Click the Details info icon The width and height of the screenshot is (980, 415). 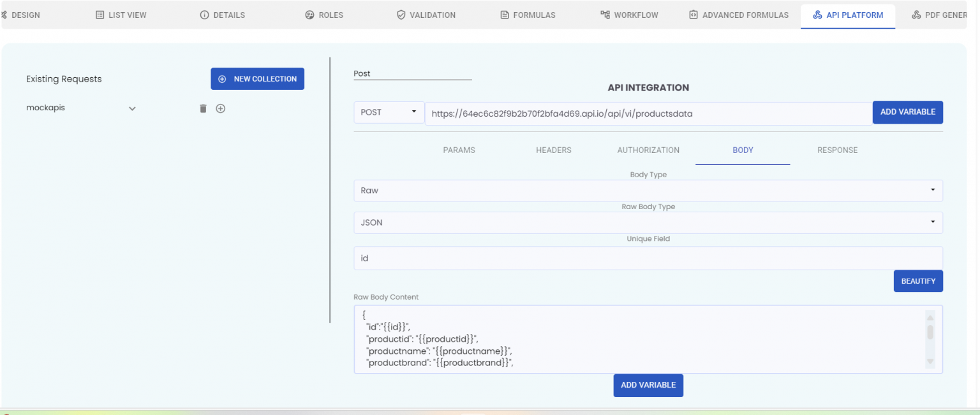pyautogui.click(x=205, y=14)
